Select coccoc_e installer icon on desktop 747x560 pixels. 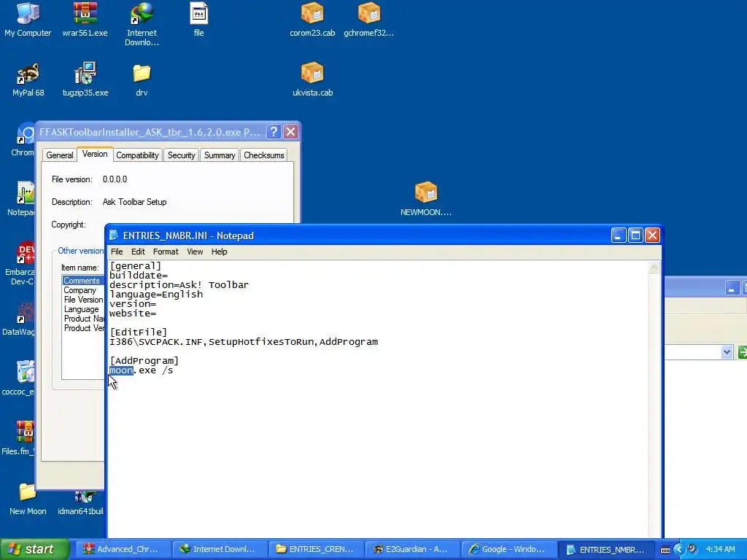(18, 378)
